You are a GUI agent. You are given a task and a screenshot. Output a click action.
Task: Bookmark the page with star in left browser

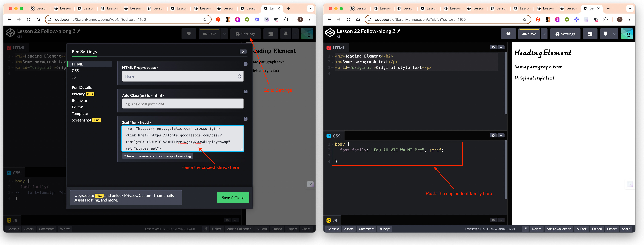coord(205,19)
